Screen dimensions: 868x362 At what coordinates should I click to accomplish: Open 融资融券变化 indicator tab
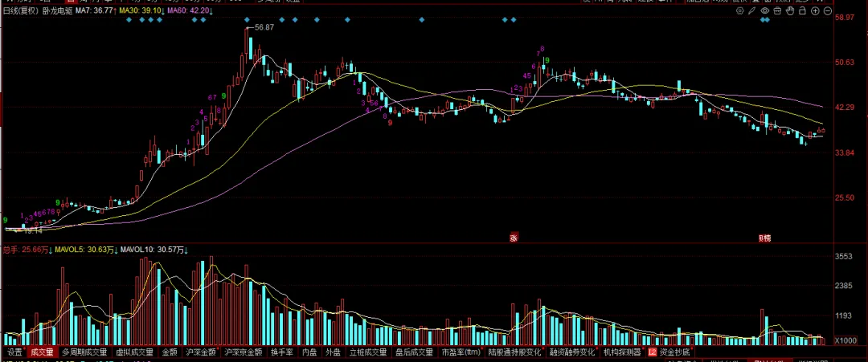(x=572, y=352)
